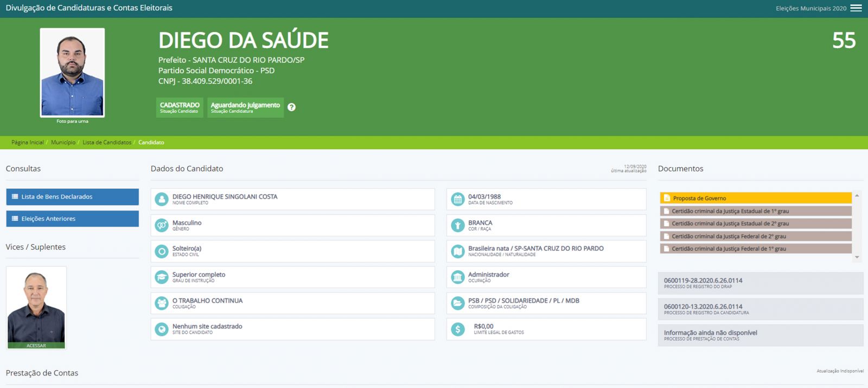868x388 pixels.
Task: Open Certidão criminal Justiça Estadual 1º grau
Action: tap(730, 211)
